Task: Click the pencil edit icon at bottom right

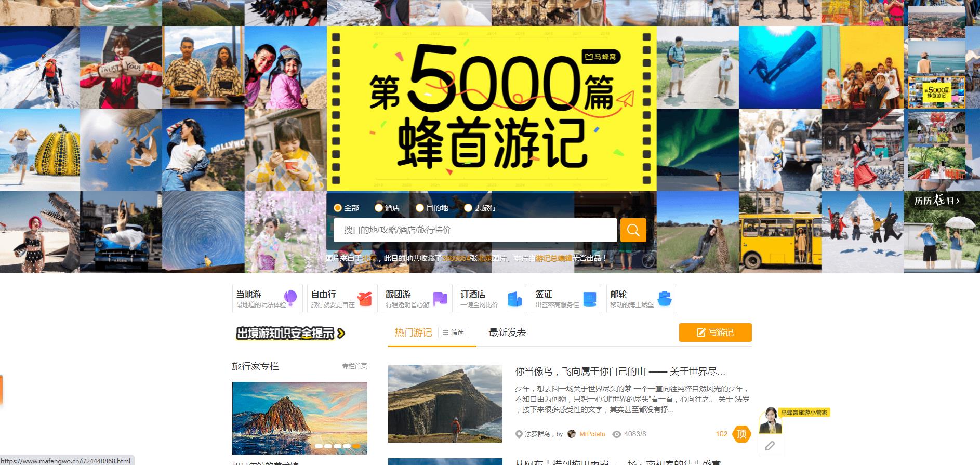Action: (x=770, y=446)
